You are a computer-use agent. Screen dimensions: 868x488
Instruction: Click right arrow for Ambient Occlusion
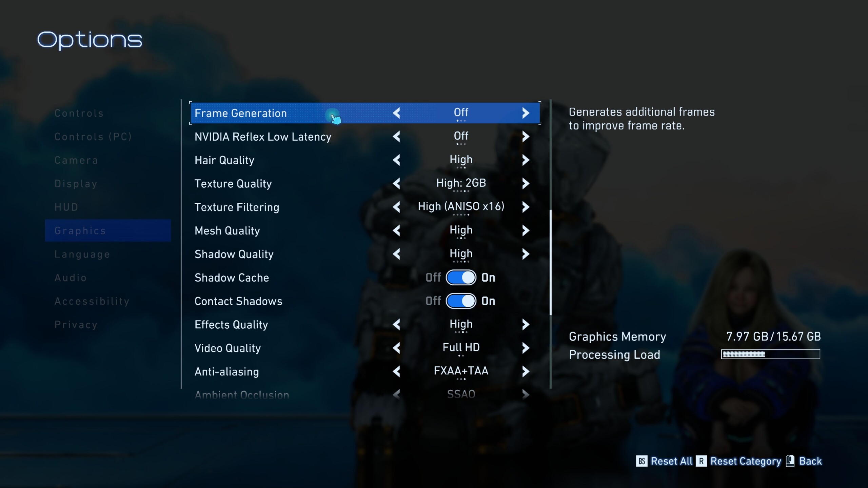coord(526,394)
